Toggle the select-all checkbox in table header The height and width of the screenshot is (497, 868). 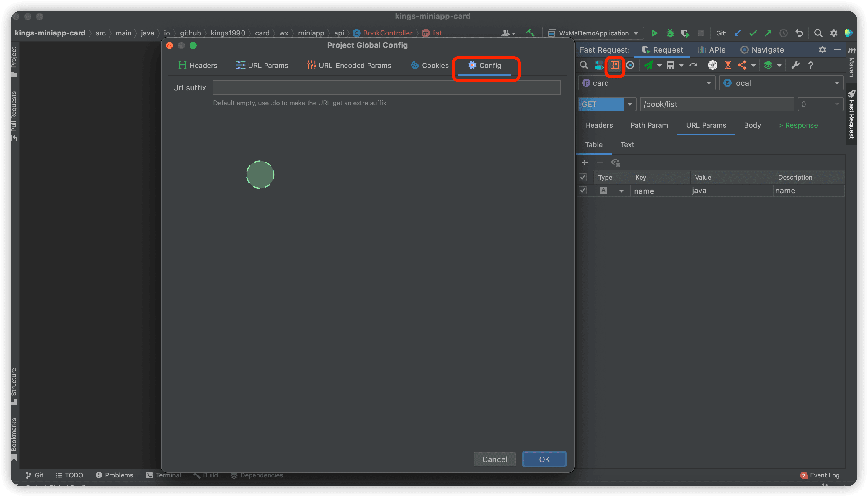click(x=583, y=177)
